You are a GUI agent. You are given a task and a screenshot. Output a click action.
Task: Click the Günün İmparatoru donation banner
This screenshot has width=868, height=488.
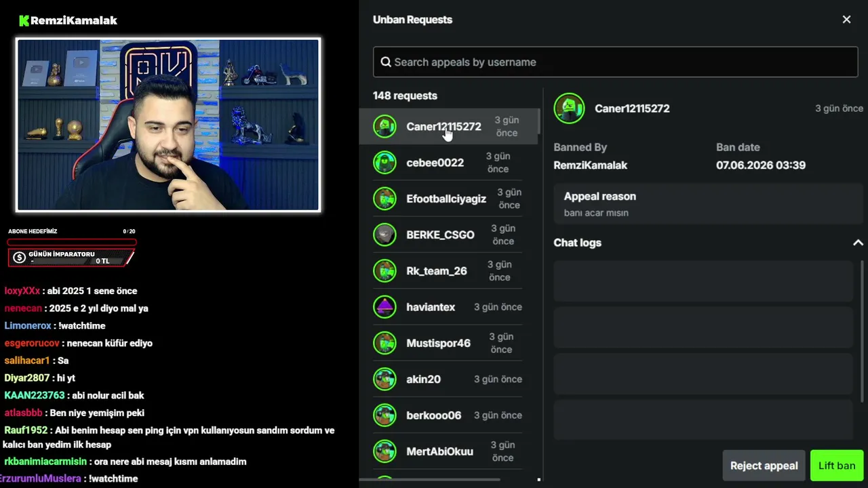coord(71,258)
